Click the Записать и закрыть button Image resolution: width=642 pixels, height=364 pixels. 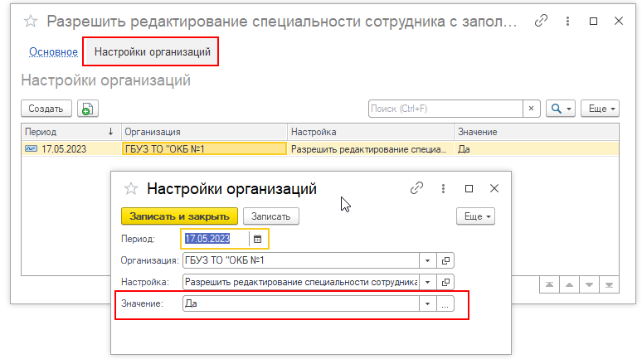click(x=179, y=216)
